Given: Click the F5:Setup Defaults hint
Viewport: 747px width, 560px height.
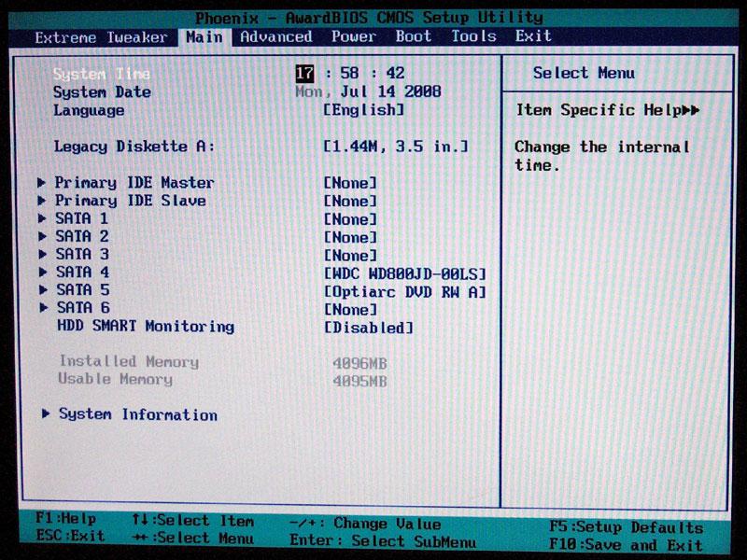Looking at the screenshot, I should point(626,527).
